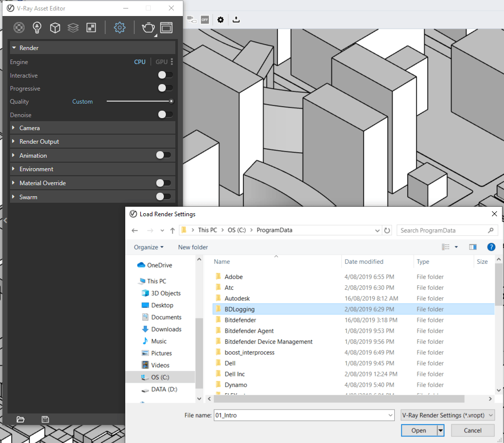Click the Quality slider handle
This screenshot has height=443, width=504.
(172, 101)
